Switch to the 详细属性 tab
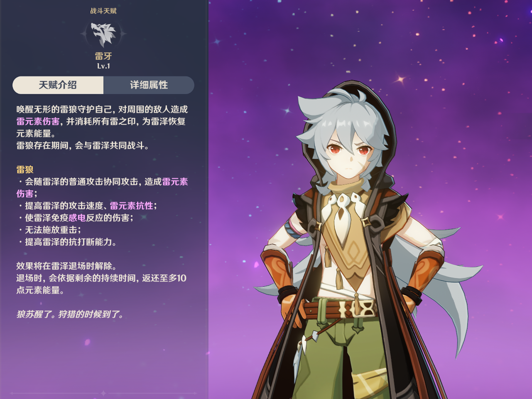This screenshot has width=532, height=399. (x=149, y=85)
